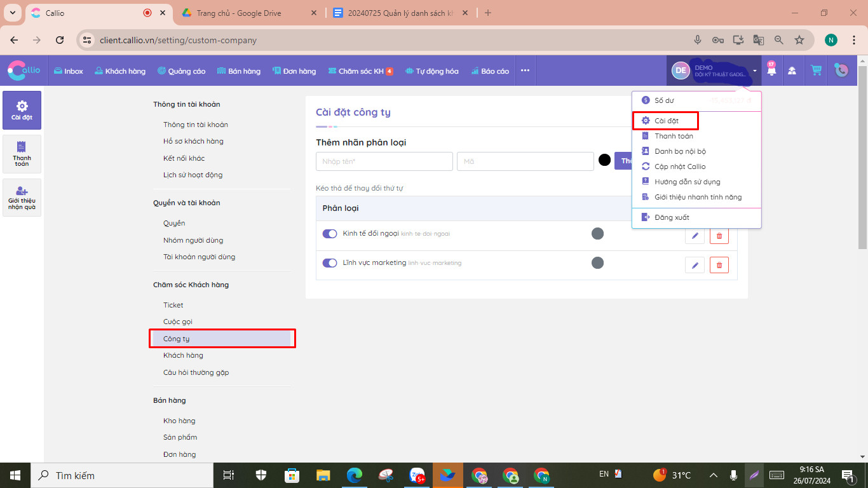
Task: Open Báo cáo navigation menu
Action: (490, 71)
